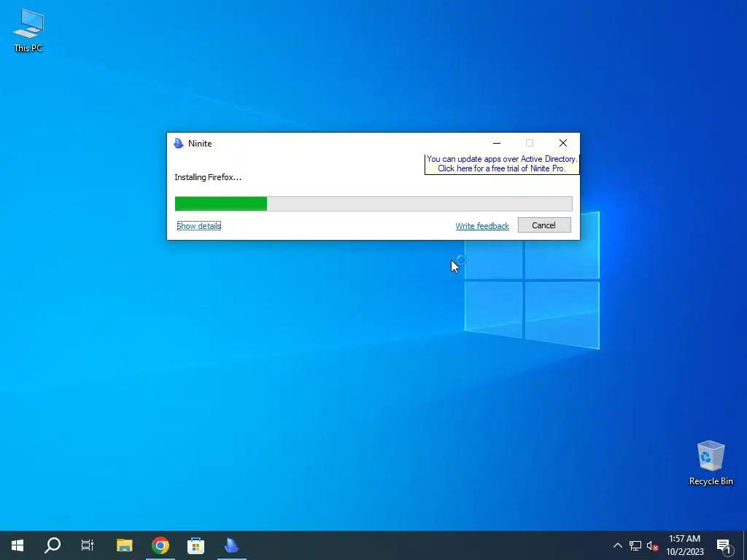Switch to Google Chrome in taskbar
Viewport: 747px width, 560px height.
pos(160,545)
